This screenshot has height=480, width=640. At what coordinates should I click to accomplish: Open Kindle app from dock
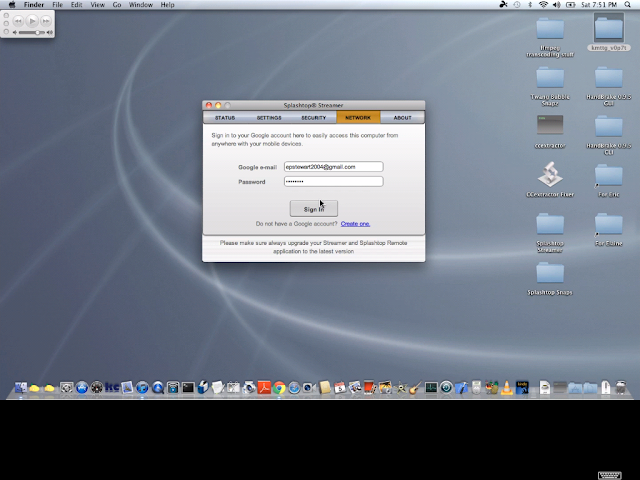pyautogui.click(x=522, y=387)
